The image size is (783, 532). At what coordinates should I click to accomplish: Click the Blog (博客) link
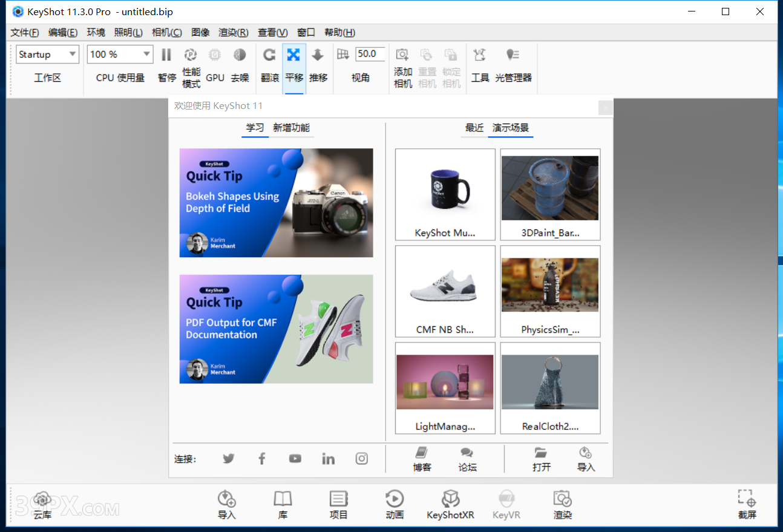click(422, 459)
